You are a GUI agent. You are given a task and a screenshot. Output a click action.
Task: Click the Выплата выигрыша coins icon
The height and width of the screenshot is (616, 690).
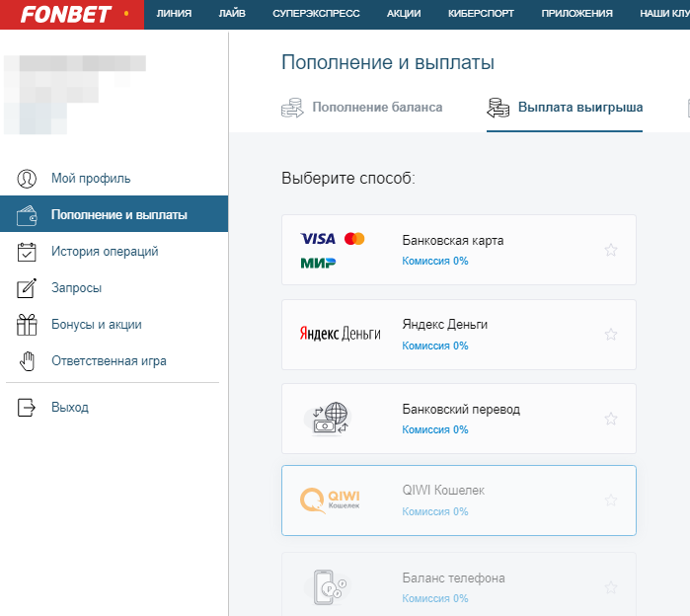498,108
